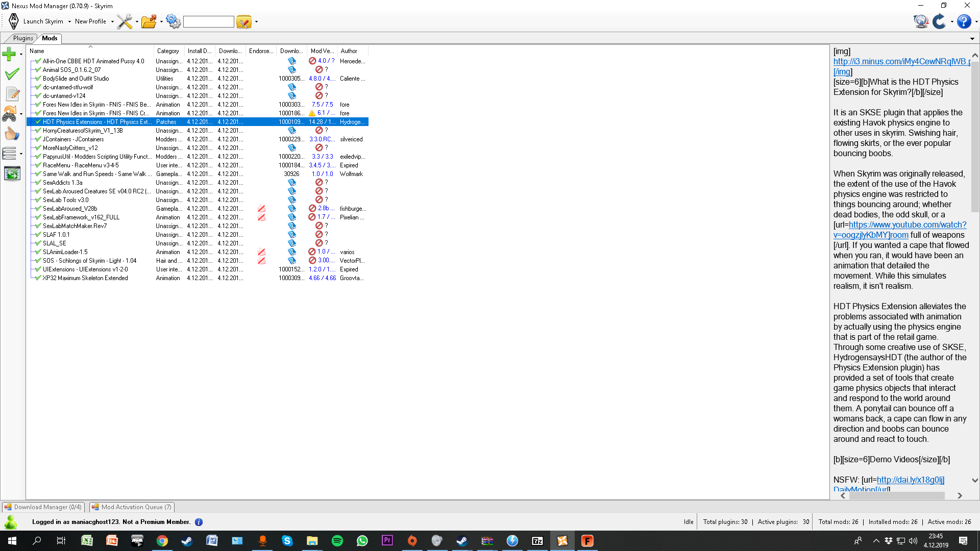Toggle the checkbox for SexAddicts 1.3a
Image resolution: width=980 pixels, height=551 pixels.
[38, 182]
